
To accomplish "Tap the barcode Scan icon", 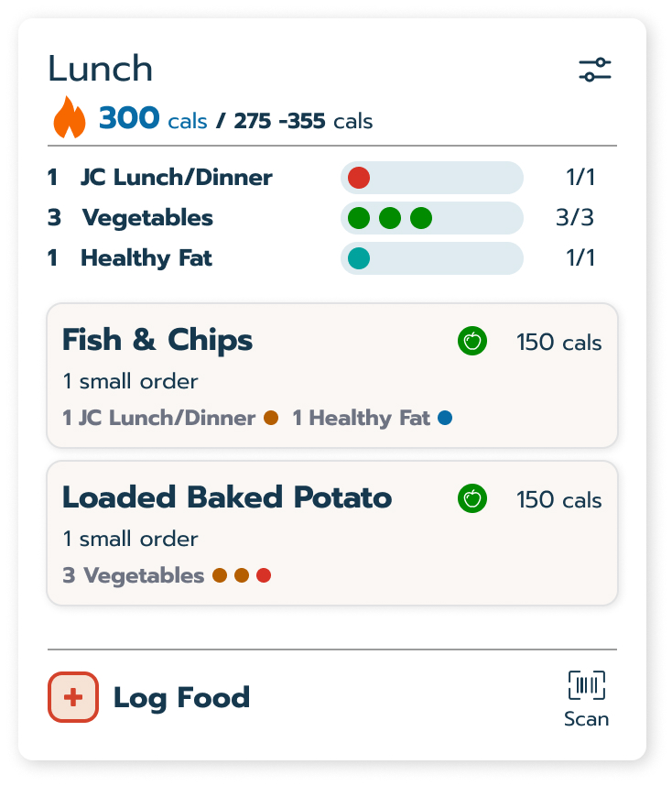I will [586, 685].
